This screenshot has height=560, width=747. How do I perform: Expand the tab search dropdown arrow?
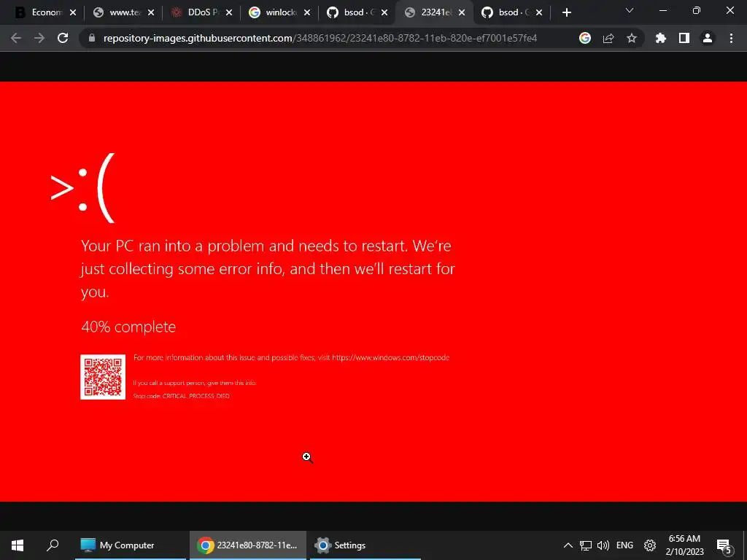pos(630,10)
